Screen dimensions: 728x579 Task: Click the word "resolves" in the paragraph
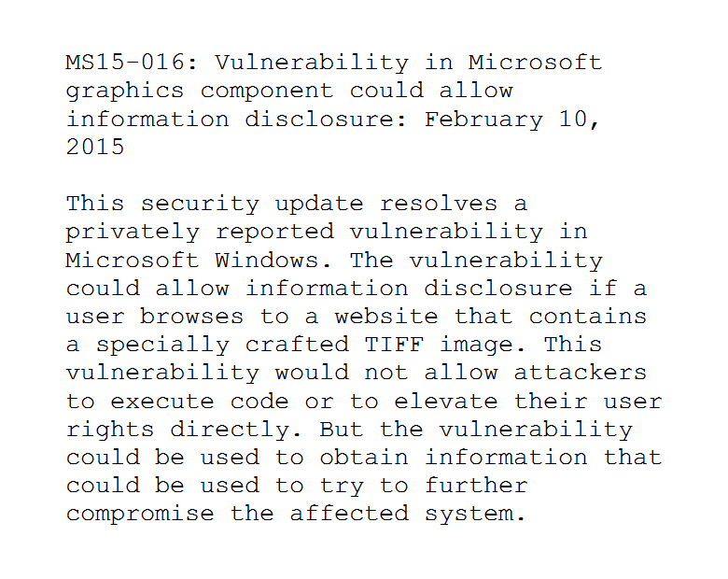pyautogui.click(x=439, y=204)
